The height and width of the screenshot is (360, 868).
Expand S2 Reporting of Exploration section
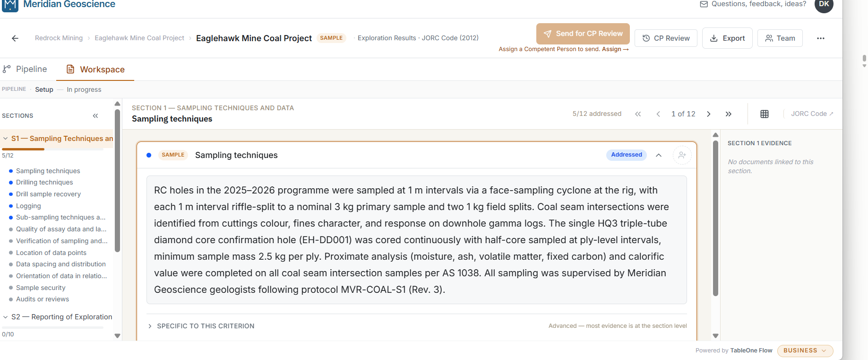point(58,317)
